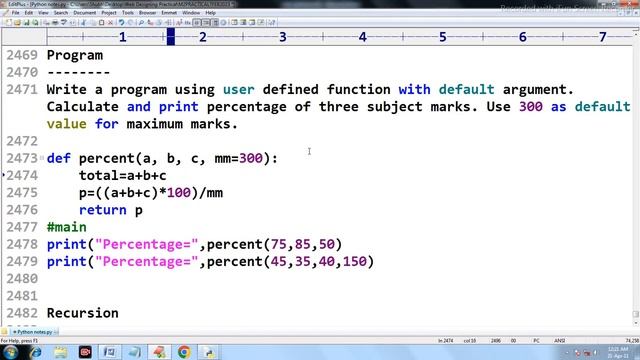Open the screen recorder taskbar icon
The width and height of the screenshot is (640, 360).
tap(85, 352)
